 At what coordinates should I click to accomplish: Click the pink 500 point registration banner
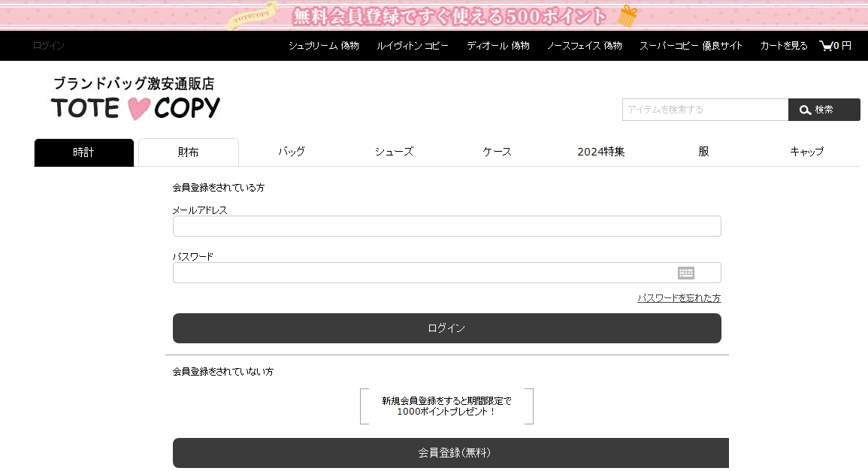tap(434, 16)
